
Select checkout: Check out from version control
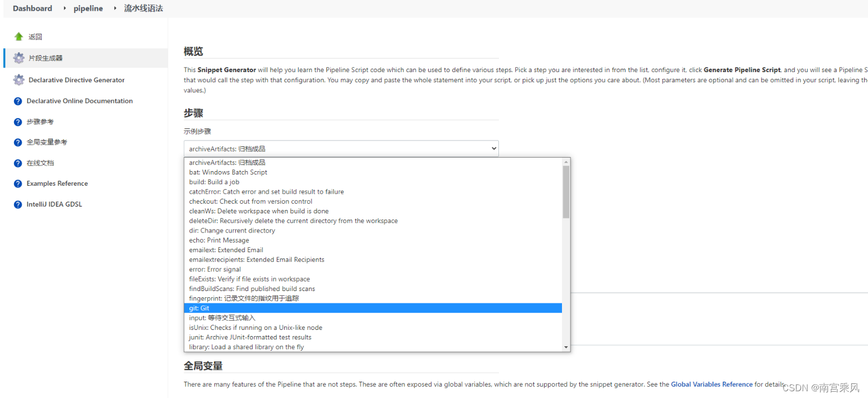[x=373, y=202]
